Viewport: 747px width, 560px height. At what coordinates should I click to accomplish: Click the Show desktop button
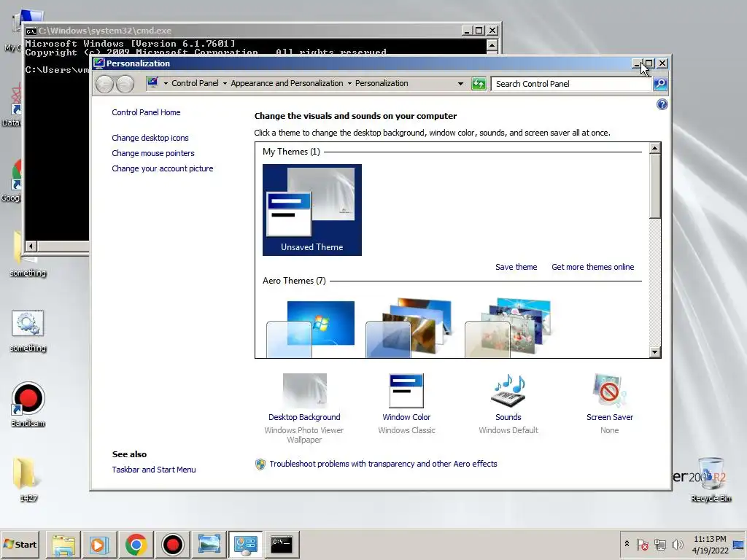[740, 544]
